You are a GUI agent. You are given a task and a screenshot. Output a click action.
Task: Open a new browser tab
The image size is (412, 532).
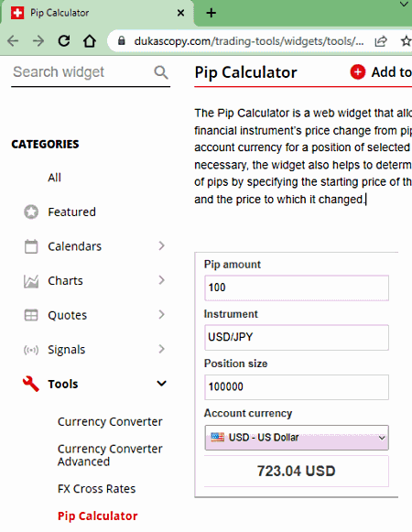click(x=211, y=13)
